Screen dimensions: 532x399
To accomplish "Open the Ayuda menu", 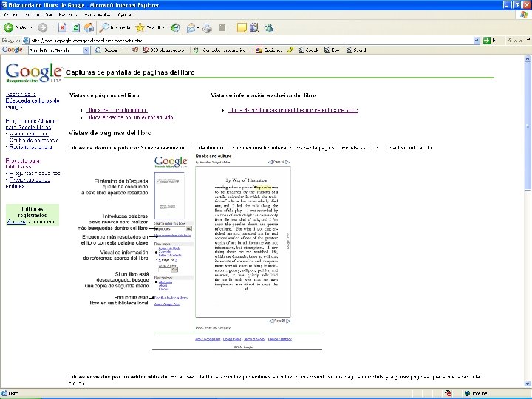I will tap(124, 15).
